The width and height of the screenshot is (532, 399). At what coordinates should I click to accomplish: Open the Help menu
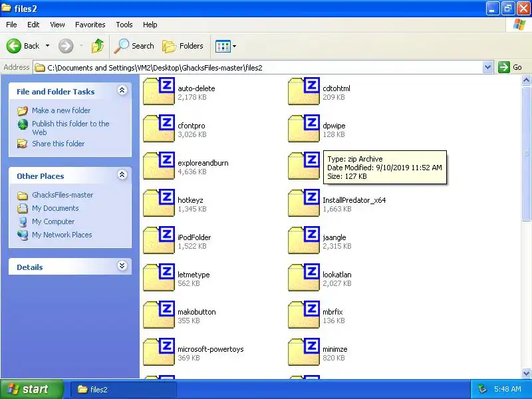[x=150, y=25]
